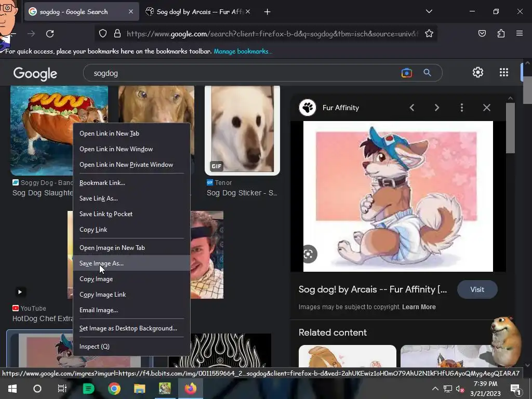Select Copy Link entry
This screenshot has height=399, width=532.
pos(131,229)
